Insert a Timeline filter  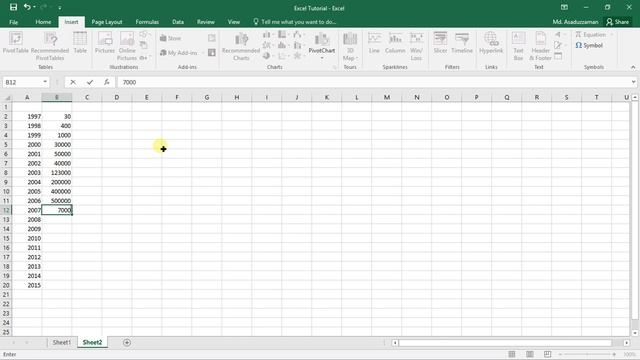[462, 43]
